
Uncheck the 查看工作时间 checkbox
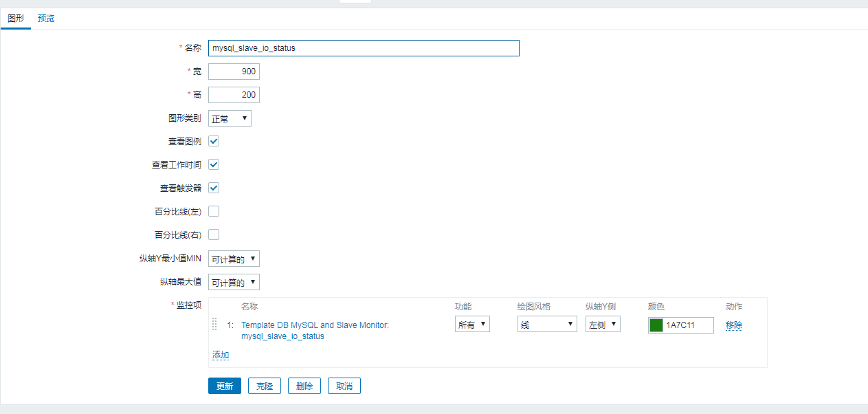(214, 164)
